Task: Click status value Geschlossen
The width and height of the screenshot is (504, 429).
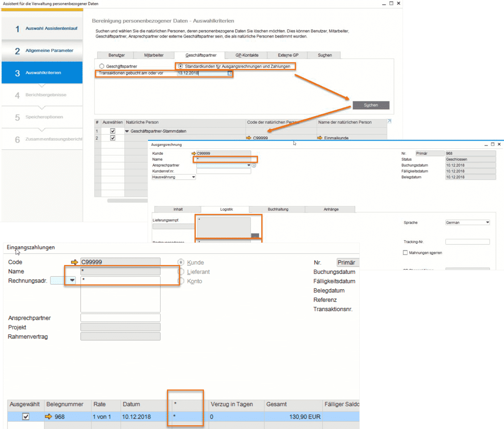Action: tap(470, 159)
